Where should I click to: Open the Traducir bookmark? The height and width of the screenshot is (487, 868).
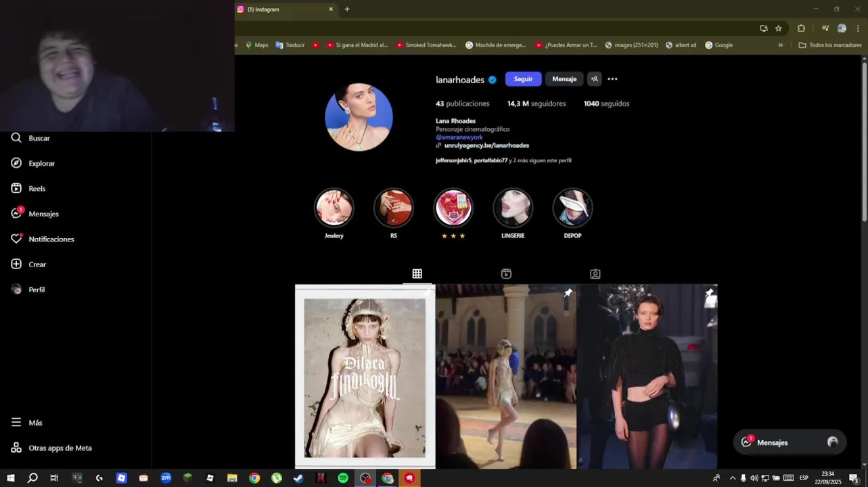pyautogui.click(x=290, y=45)
